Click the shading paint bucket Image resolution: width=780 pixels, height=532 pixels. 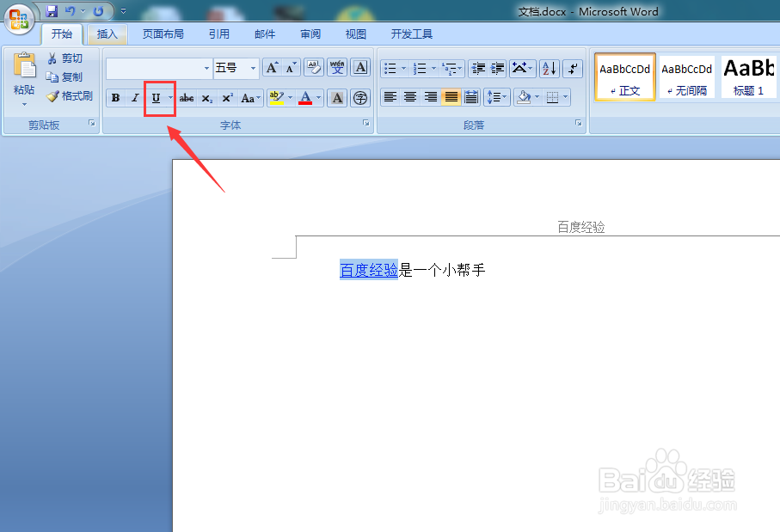[x=524, y=97]
